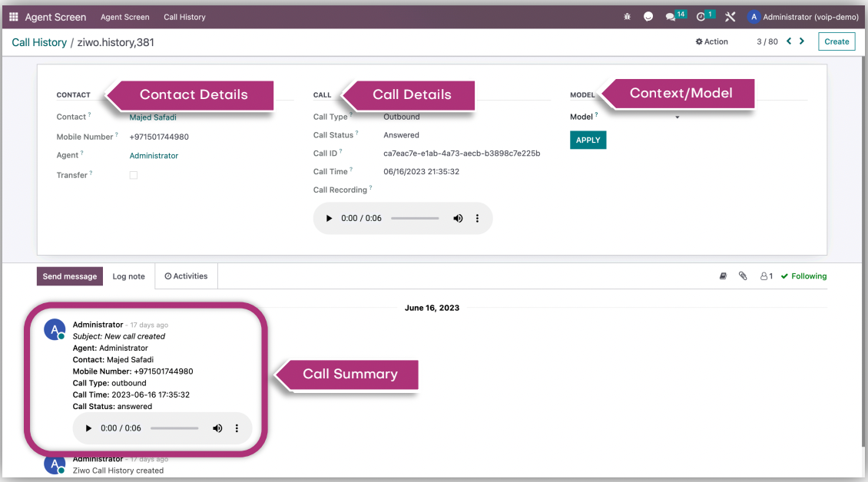Click the Administrator avatar in navbar

tap(754, 17)
